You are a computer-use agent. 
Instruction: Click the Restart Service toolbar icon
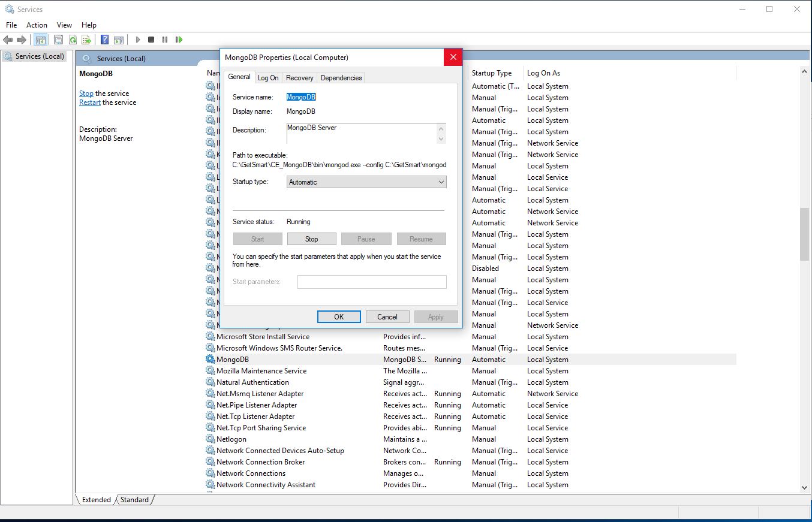179,40
